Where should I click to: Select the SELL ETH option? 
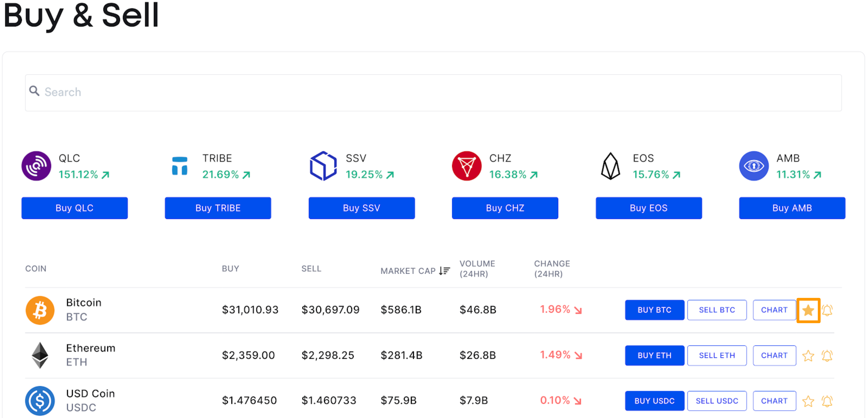tap(717, 355)
